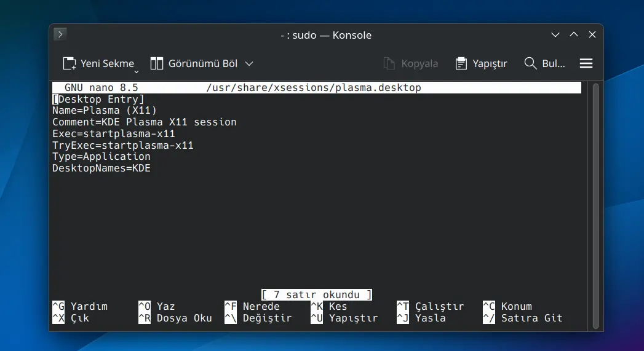Close the Konsole window

tap(592, 35)
